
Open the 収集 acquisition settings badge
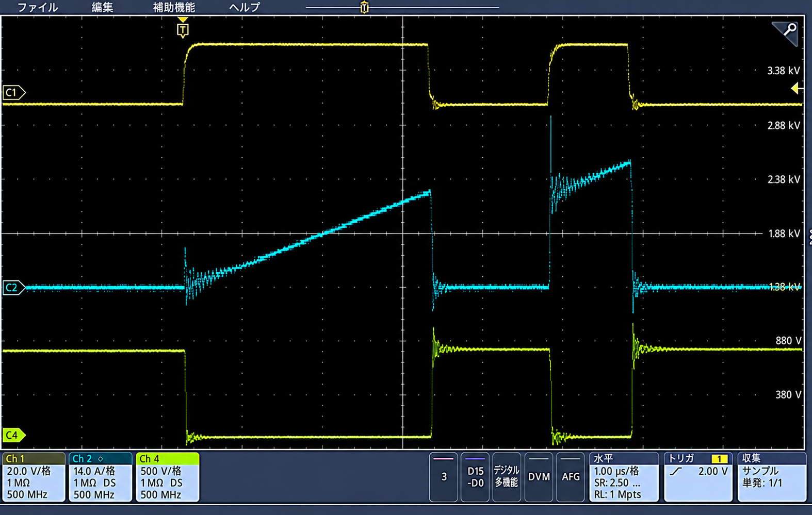pos(772,477)
